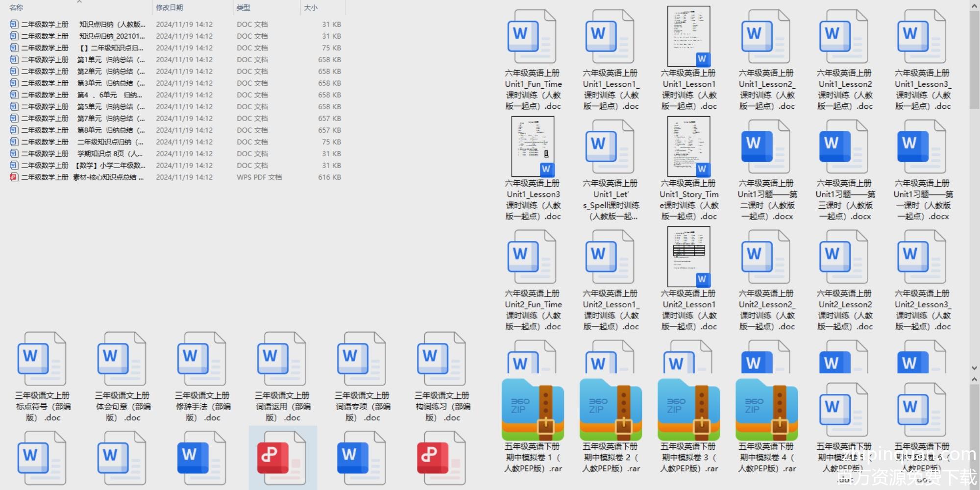Select the 第1单元 归纳总结 file row
This screenshot has width=980, height=490.
pyautogui.click(x=83, y=60)
